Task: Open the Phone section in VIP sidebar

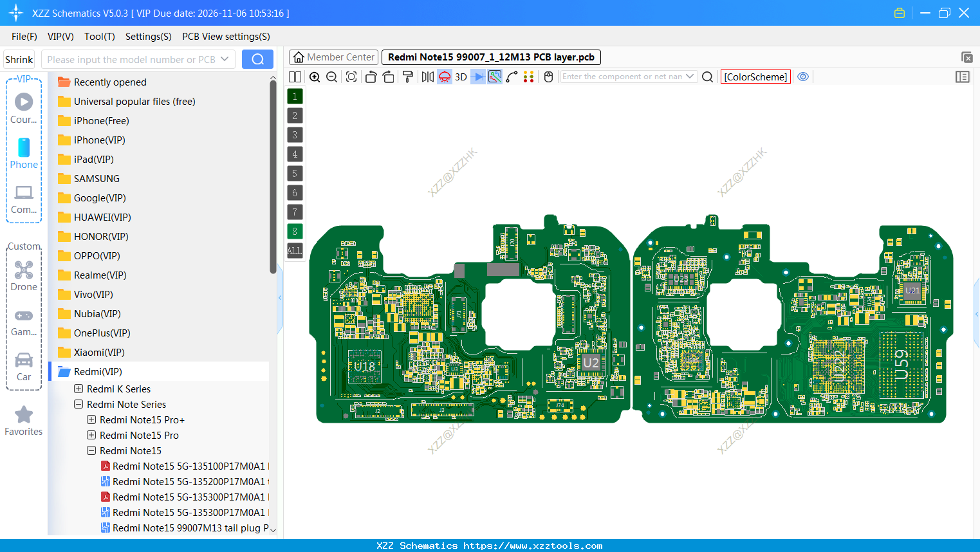Action: (24, 152)
